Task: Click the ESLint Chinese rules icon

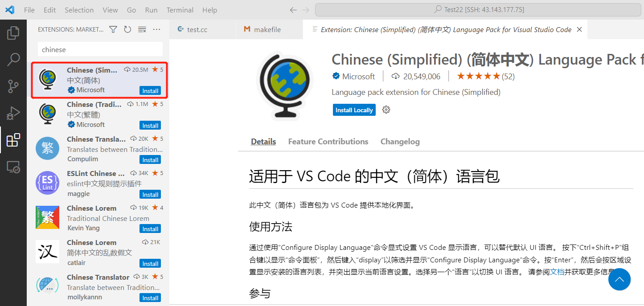Action: [47, 183]
